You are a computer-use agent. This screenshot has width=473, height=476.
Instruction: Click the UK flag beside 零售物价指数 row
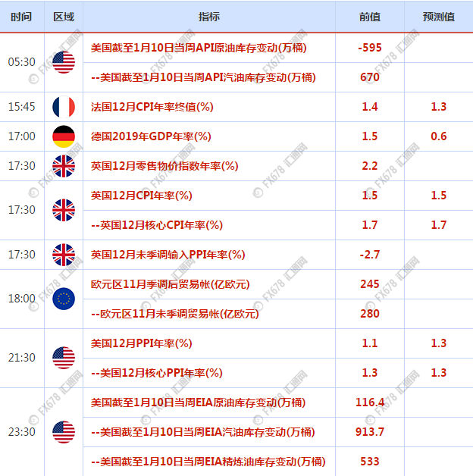pos(64,166)
